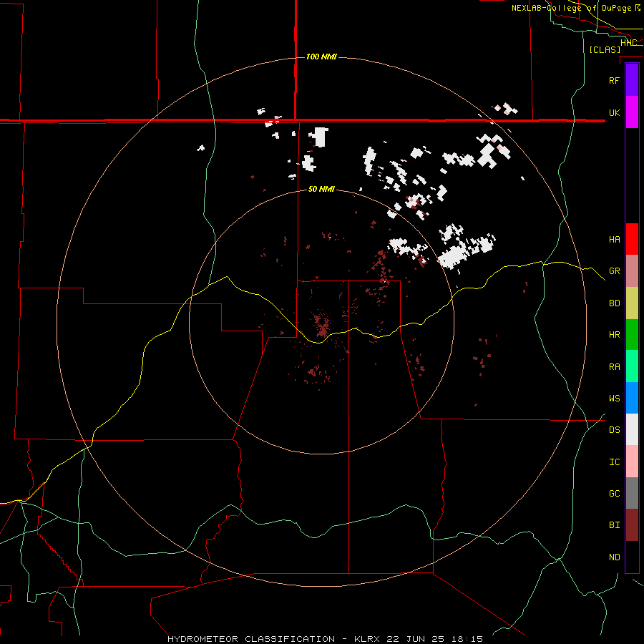Click the HHC product label
This screenshot has width=644, height=644.
[x=628, y=42]
